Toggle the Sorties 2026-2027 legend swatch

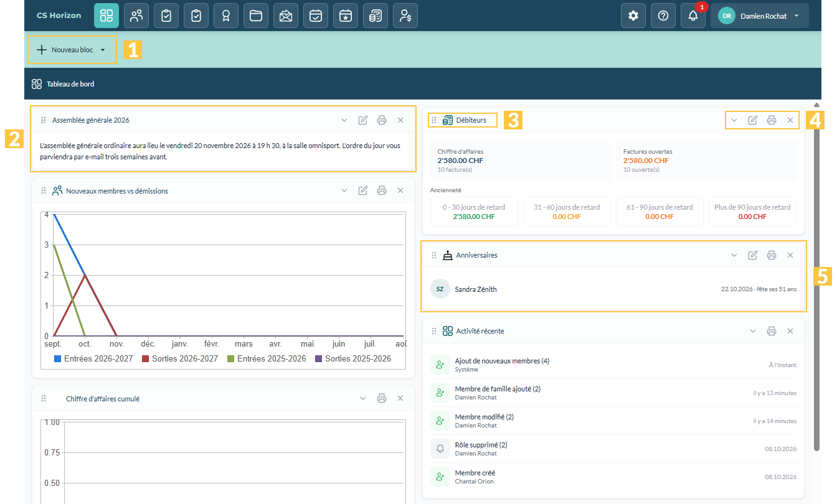tap(146, 359)
